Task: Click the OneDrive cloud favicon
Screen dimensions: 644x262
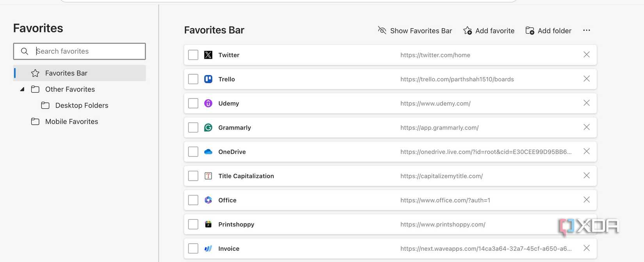Action: [x=208, y=152]
